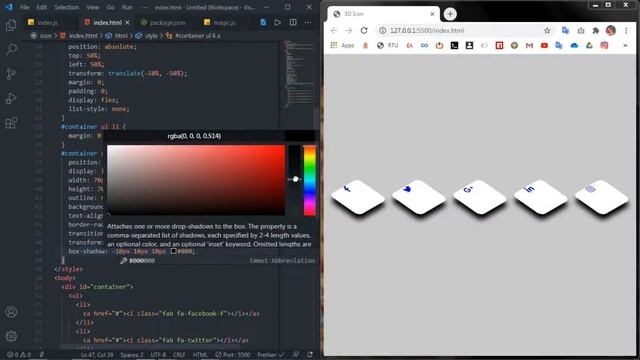Open a new Chrome tab with plus button
Viewport: 640px width, 360px height.
(450, 14)
